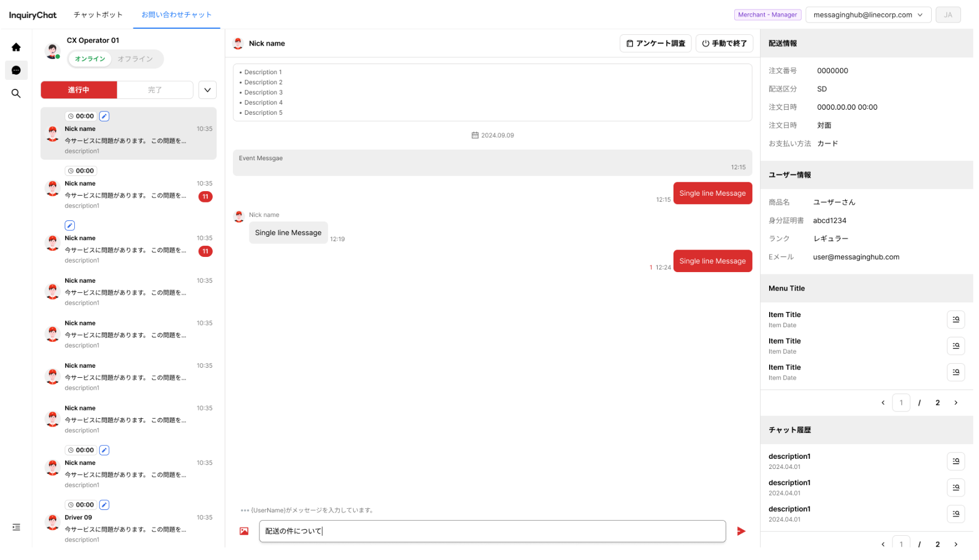Go to next page in Menu Title pagination
Viewport: 979px width, 560px height.
click(x=955, y=403)
